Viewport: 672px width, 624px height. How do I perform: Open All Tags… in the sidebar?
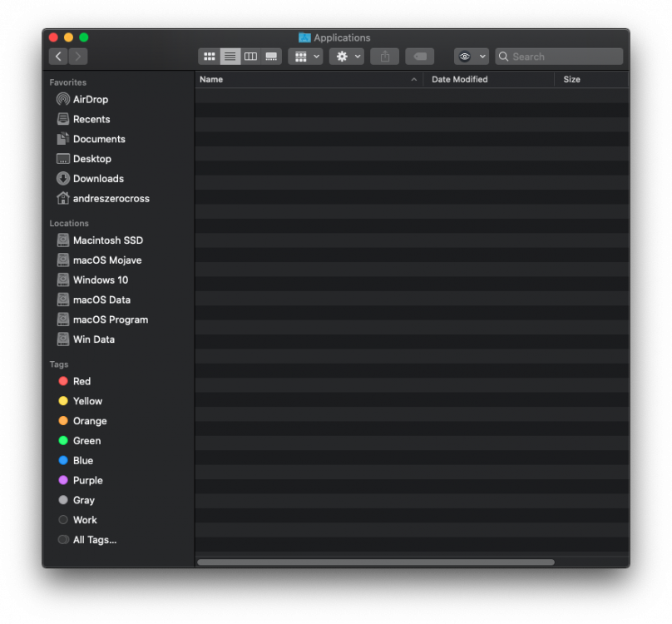[87, 539]
